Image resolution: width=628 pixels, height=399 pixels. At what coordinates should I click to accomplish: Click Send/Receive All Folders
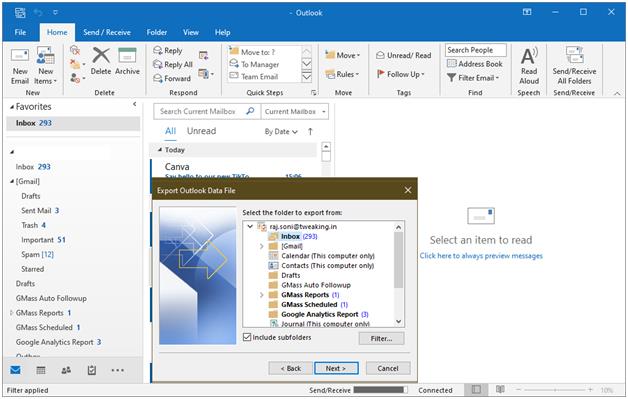pyautogui.click(x=574, y=66)
